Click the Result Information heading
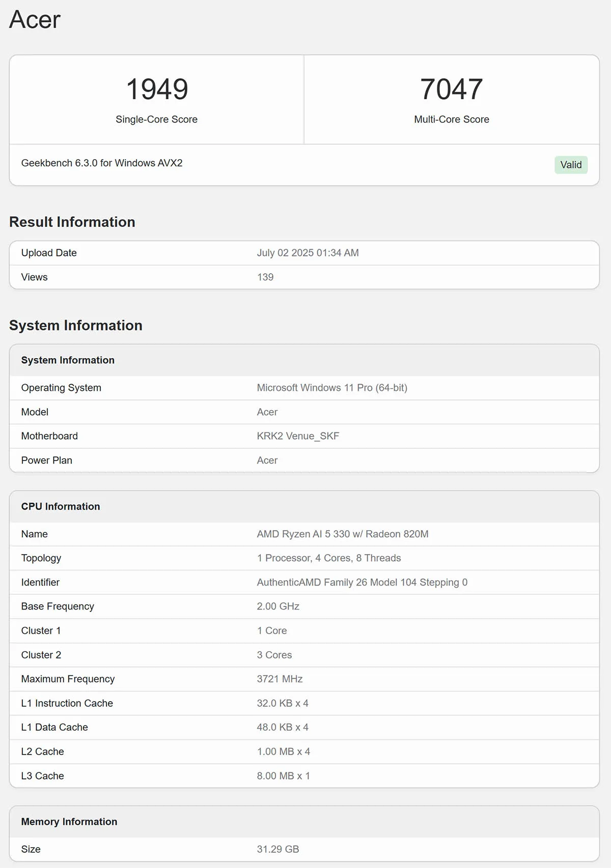 (x=72, y=222)
